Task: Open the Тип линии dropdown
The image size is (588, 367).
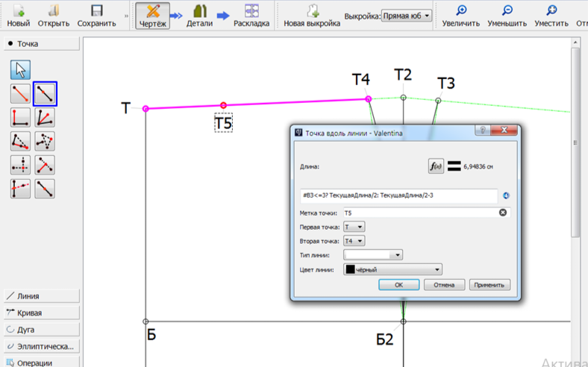Action: 373,255
